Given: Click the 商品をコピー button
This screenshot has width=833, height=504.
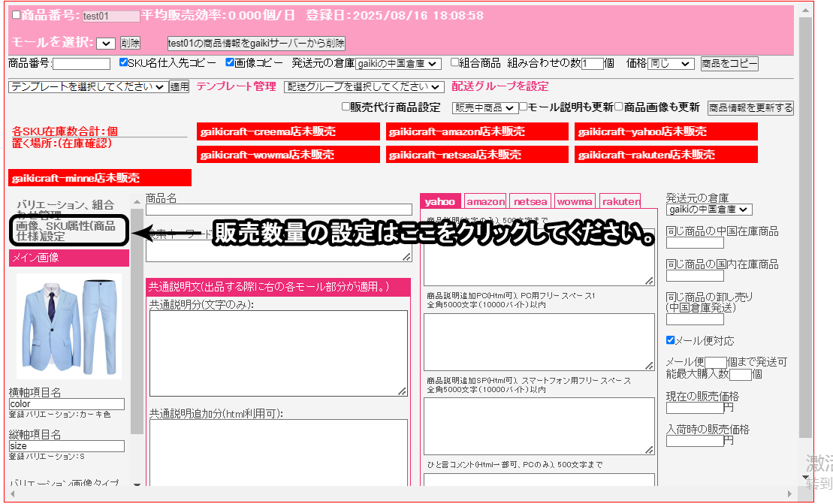Looking at the screenshot, I should click(x=729, y=64).
